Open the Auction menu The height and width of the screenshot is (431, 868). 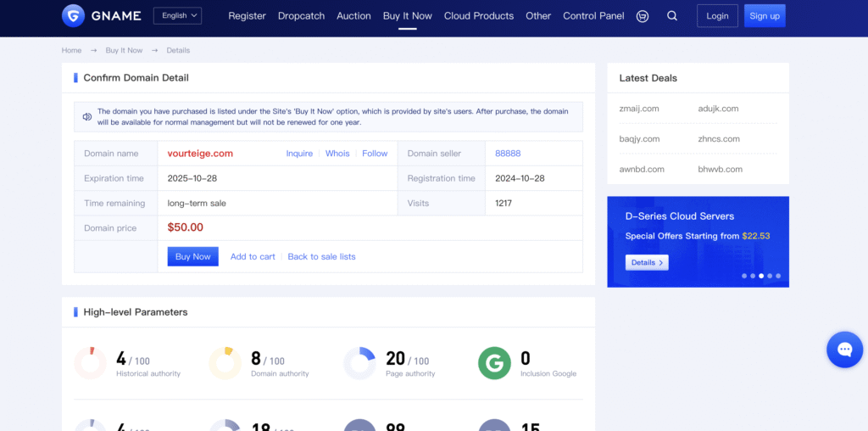353,16
